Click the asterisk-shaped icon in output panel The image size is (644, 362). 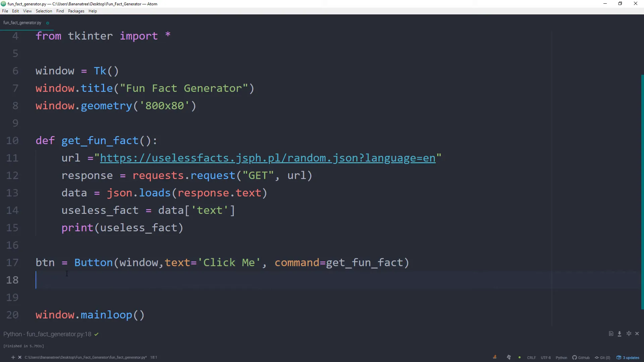pyautogui.click(x=629, y=334)
